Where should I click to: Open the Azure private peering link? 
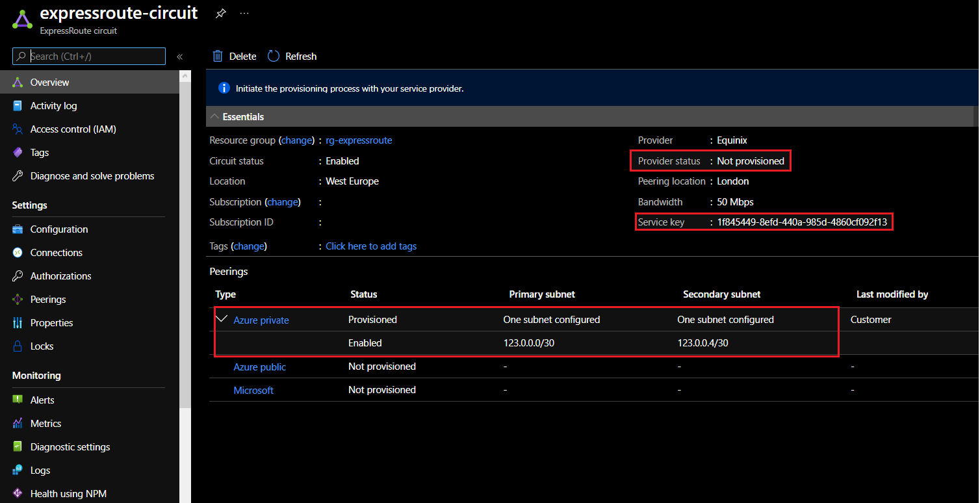pyautogui.click(x=261, y=320)
